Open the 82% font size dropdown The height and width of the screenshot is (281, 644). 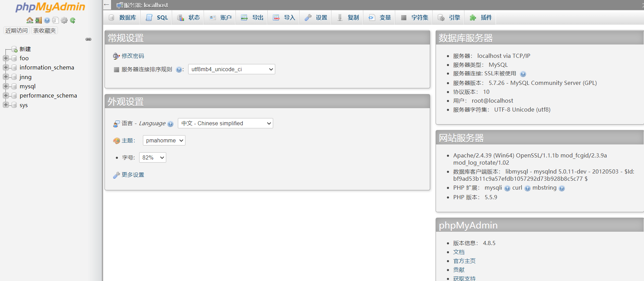153,157
